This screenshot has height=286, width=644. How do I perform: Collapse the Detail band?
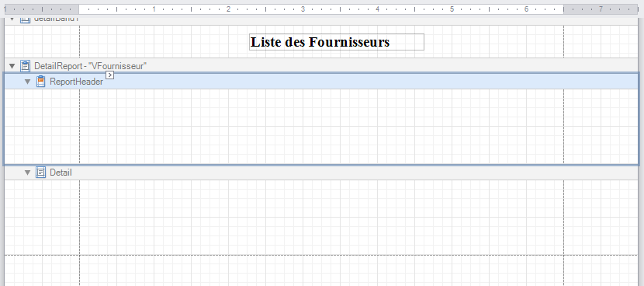27,173
